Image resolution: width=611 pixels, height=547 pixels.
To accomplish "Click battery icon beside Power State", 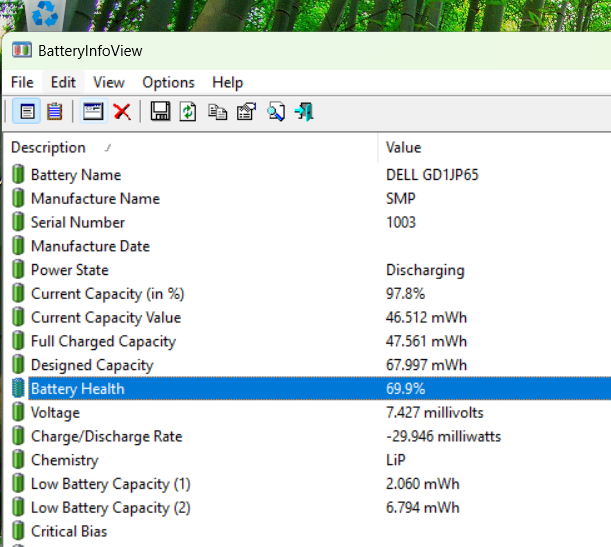I will point(18,269).
